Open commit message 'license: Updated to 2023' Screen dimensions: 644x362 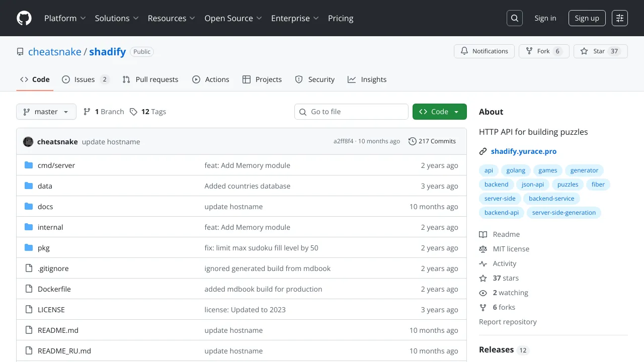(x=245, y=310)
